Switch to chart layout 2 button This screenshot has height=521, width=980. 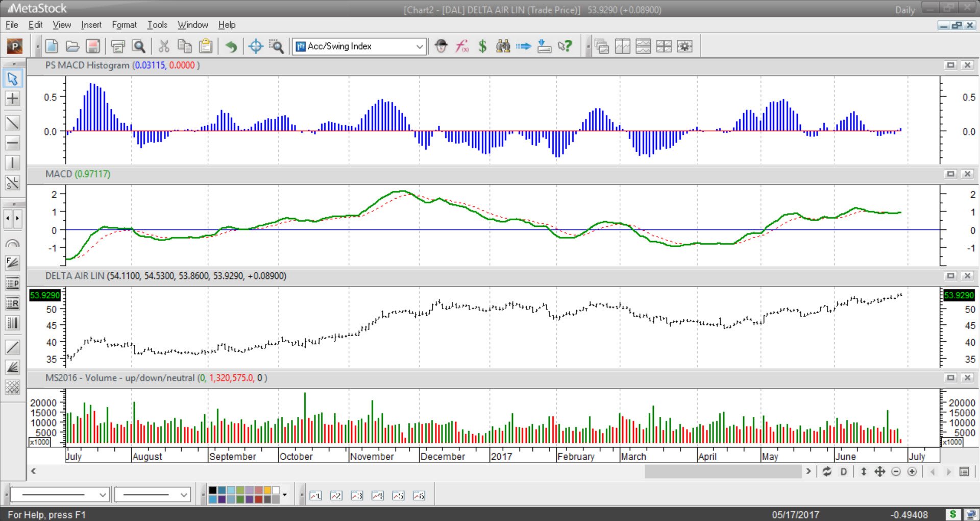pyautogui.click(x=336, y=495)
